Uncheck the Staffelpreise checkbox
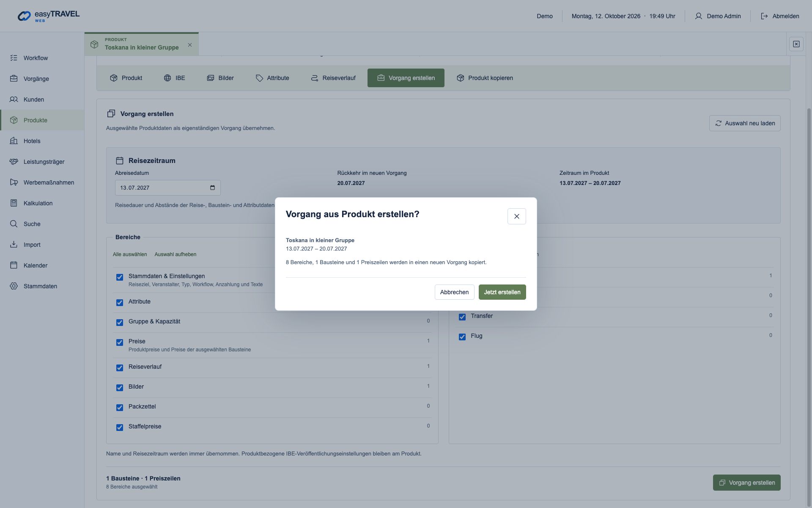The width and height of the screenshot is (812, 508). (120, 428)
